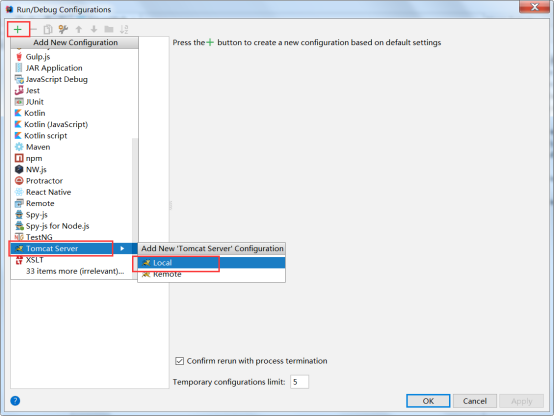The image size is (554, 416).
Task: Click the Gulp.js icon in list
Action: [19, 57]
